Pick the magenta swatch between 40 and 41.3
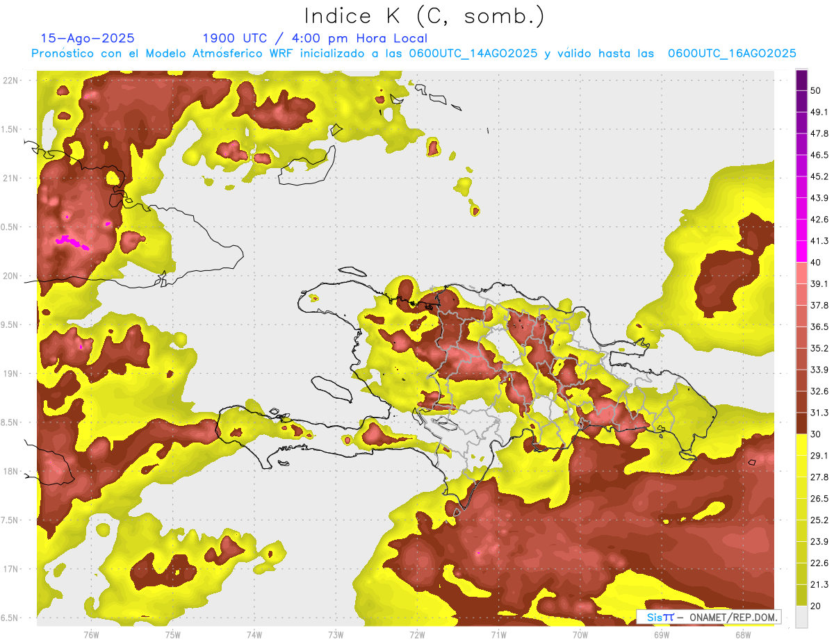 [x=801, y=251]
